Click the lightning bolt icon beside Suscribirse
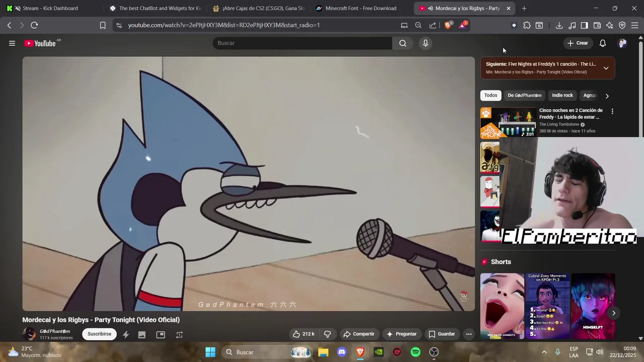The height and width of the screenshot is (362, 644). coord(126,335)
